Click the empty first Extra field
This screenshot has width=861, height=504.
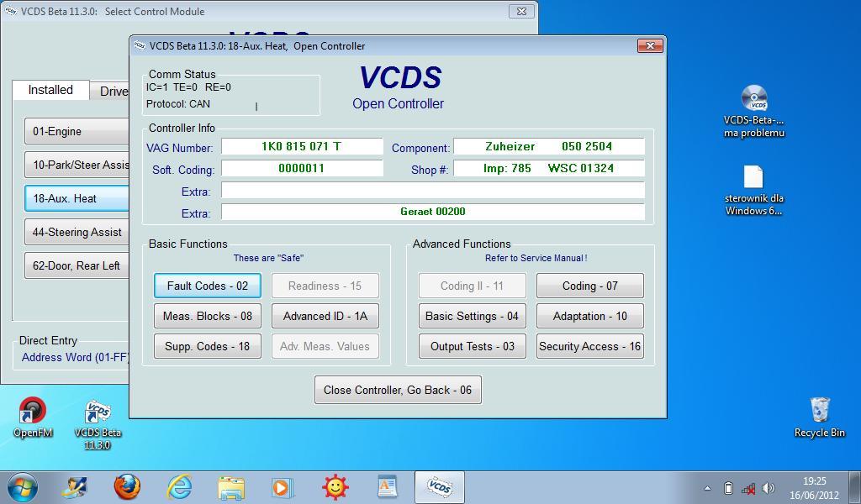click(x=433, y=191)
